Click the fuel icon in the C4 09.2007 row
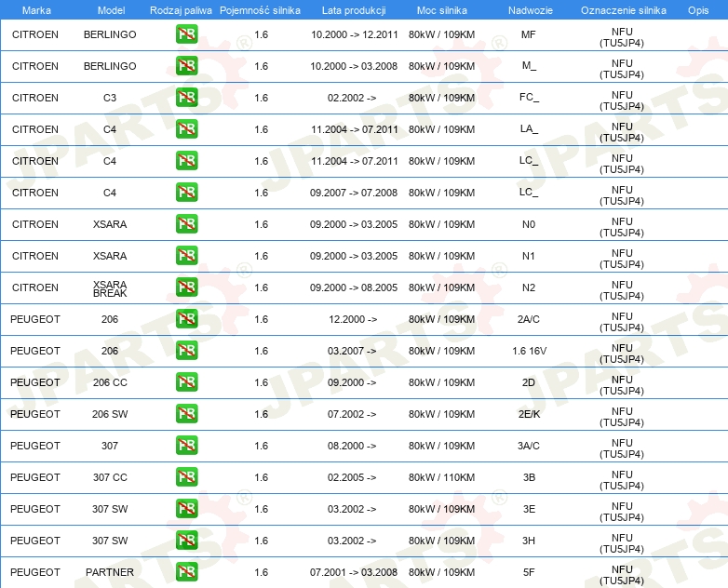The width and height of the screenshot is (728, 588). pos(186,193)
